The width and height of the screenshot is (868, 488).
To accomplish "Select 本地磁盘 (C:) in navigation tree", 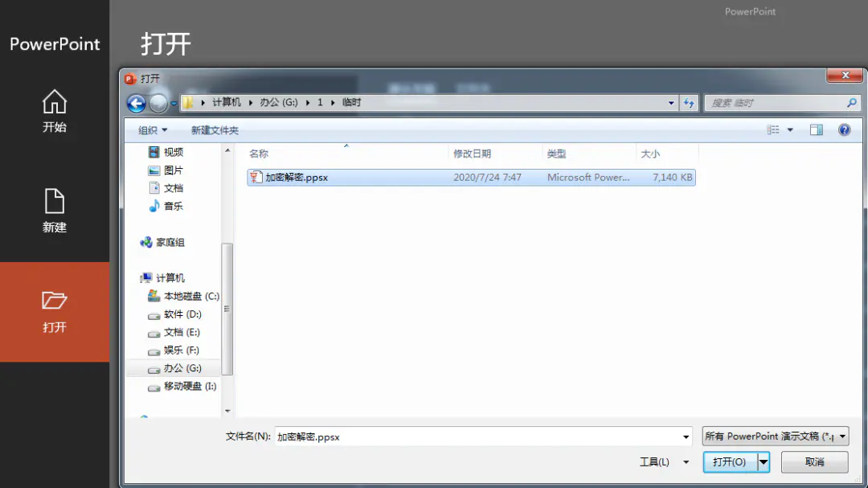I will pos(191,296).
